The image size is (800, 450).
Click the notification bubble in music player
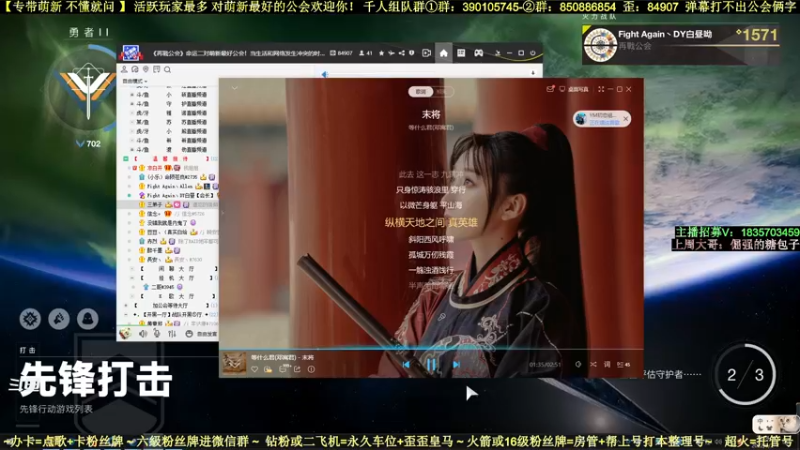[601, 119]
